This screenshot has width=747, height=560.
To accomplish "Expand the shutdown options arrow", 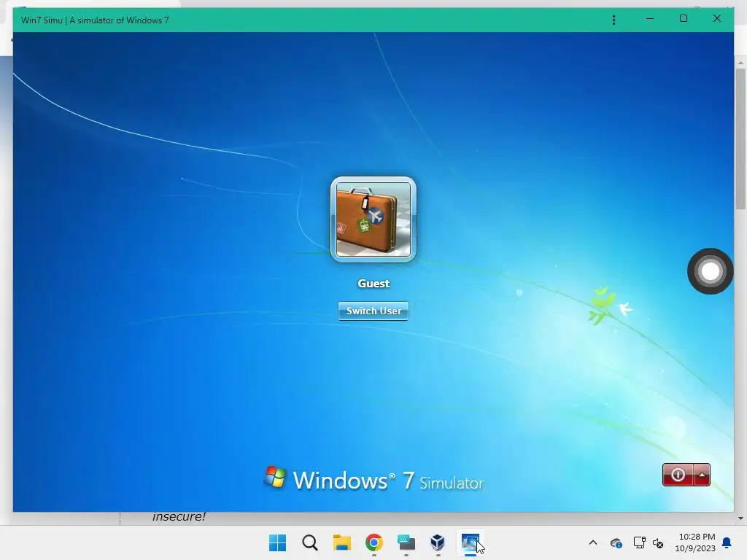I will [x=703, y=475].
